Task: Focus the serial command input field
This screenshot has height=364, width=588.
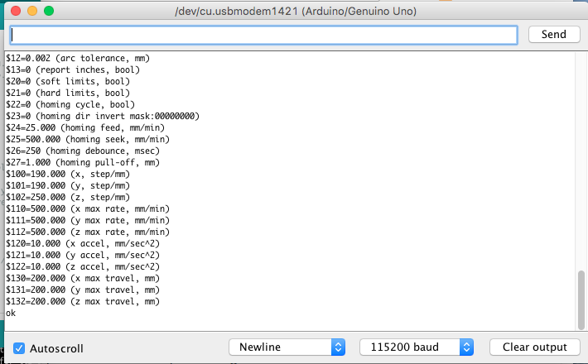Action: (263, 36)
